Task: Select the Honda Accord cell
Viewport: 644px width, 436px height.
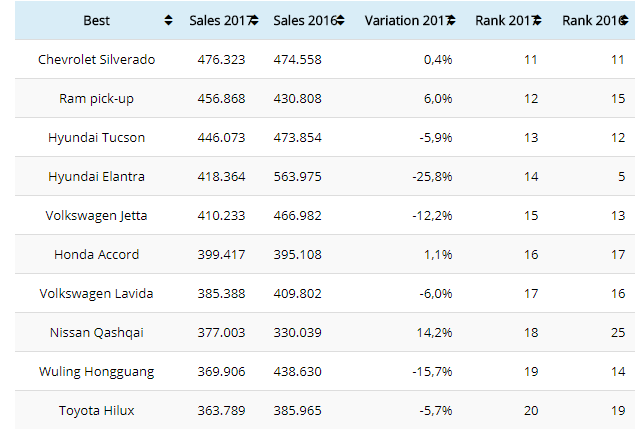Action: 97,255
